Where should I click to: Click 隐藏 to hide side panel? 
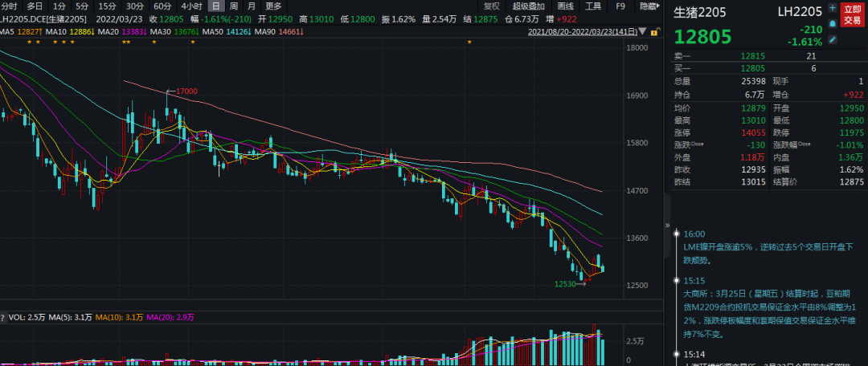pyautogui.click(x=649, y=6)
